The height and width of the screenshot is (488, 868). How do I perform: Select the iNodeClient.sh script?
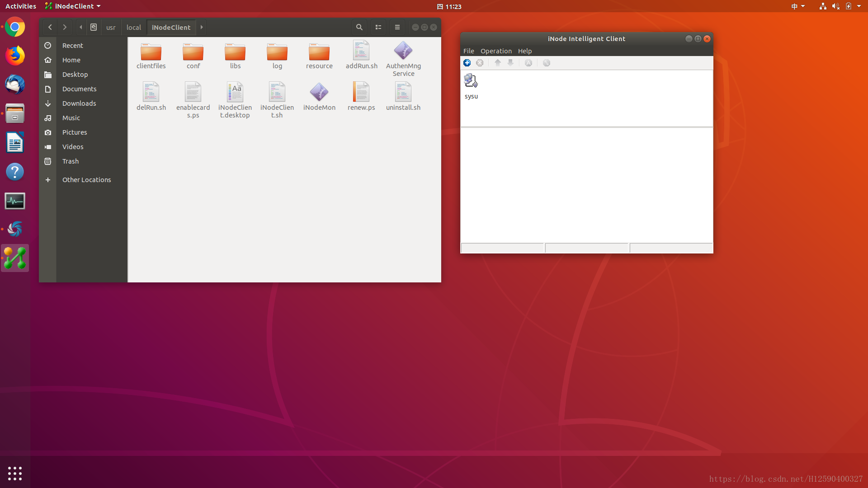click(x=277, y=100)
